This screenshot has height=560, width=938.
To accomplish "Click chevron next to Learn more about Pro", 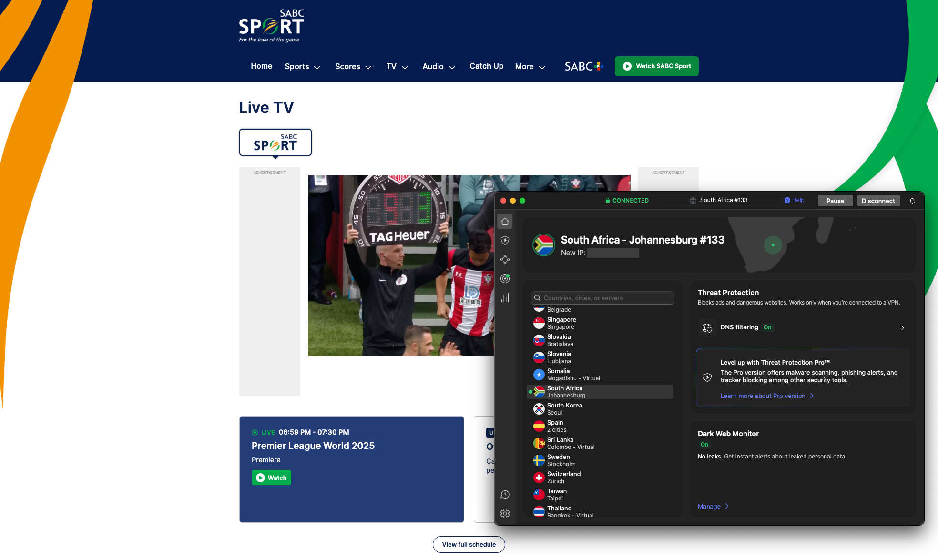I will click(812, 396).
